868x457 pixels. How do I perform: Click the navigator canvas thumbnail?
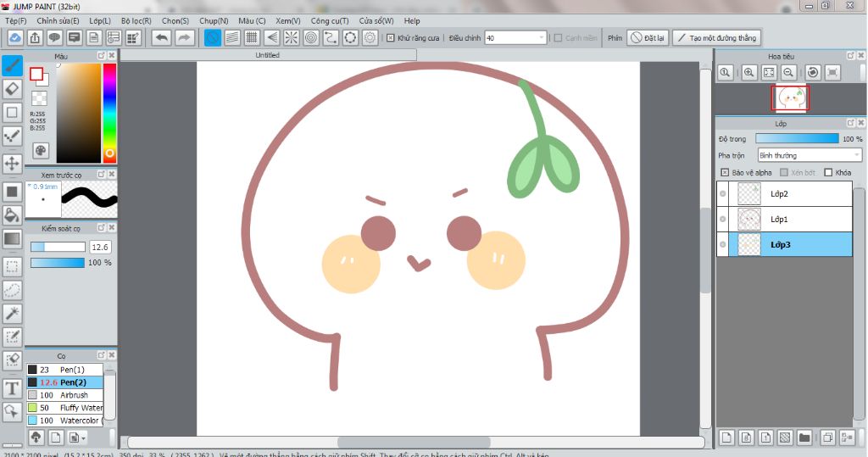point(790,98)
